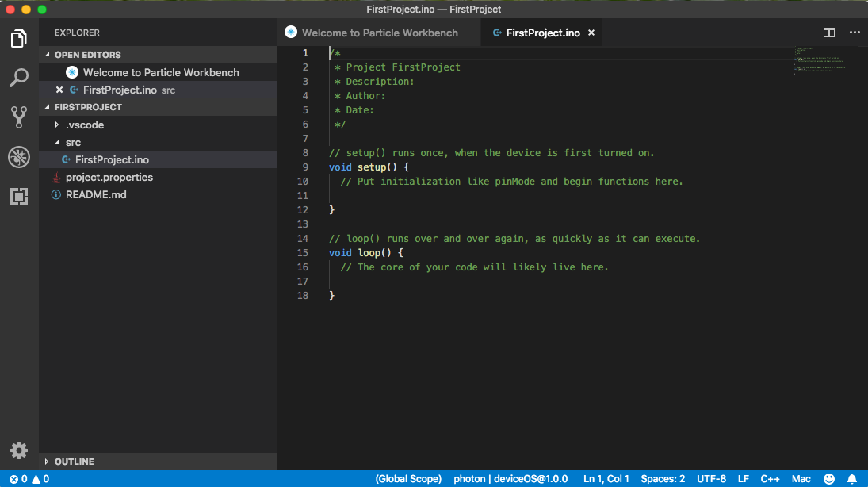This screenshot has height=487, width=868.
Task: Collapse the FIRSTPROJECT folder section
Action: pos(47,107)
